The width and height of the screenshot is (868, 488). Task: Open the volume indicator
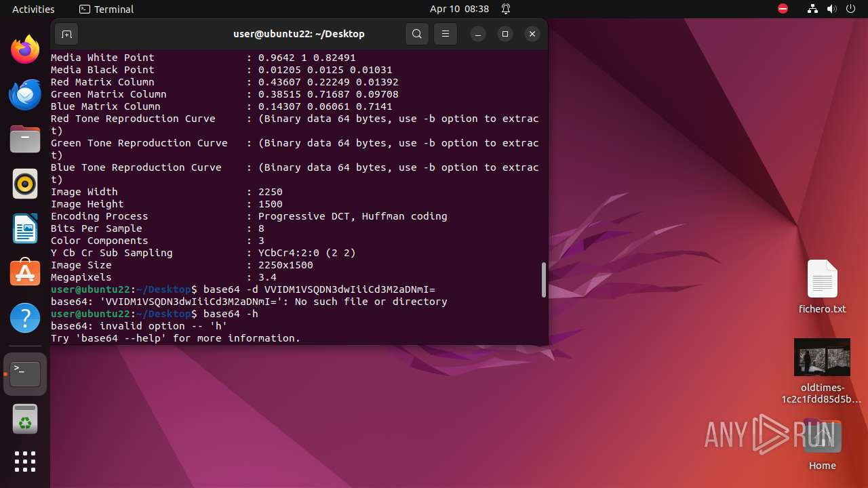(832, 9)
